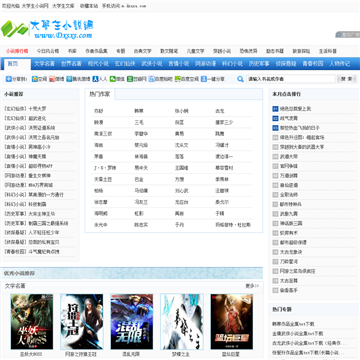Open the 篮坛巨星 book cover thumbnail
Image resolution: width=360 pixels, height=360 pixels.
231,322
